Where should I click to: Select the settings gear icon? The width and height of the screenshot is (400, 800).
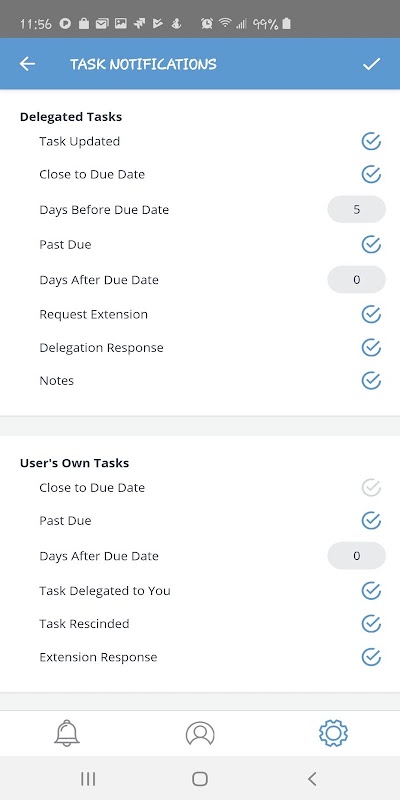pyautogui.click(x=333, y=733)
